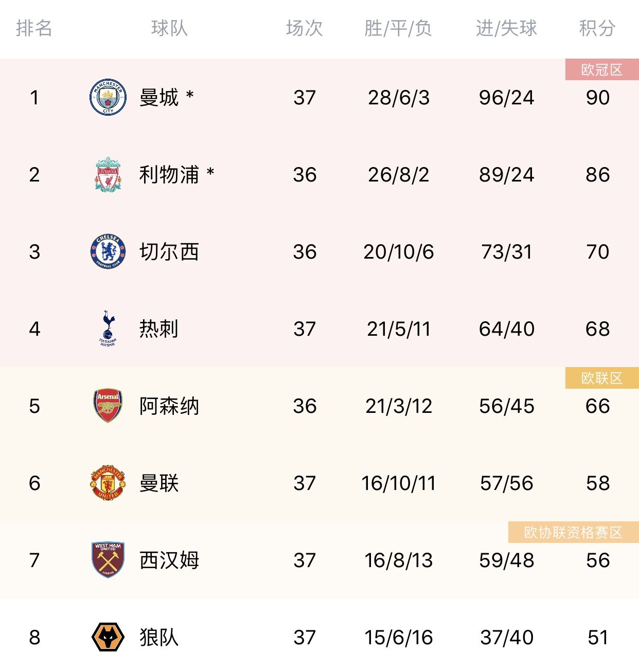Select 曼城's 90 points value
The width and height of the screenshot is (639, 672).
pos(598,97)
